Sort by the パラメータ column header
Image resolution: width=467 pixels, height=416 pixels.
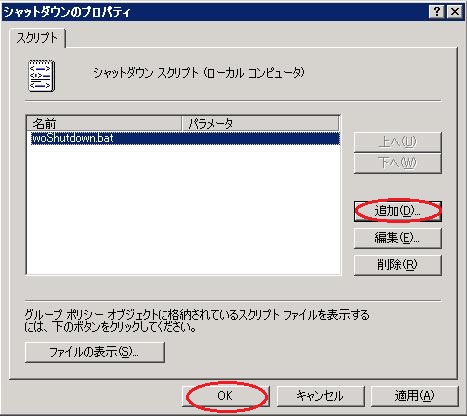[260, 124]
